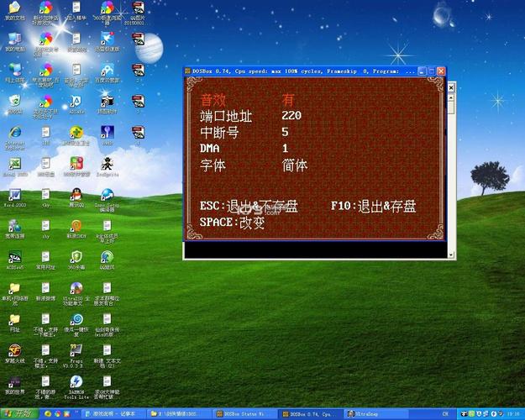This screenshot has height=420, width=525.
Task: Select the DAEMON Tools Lite icon
Action: point(76,387)
